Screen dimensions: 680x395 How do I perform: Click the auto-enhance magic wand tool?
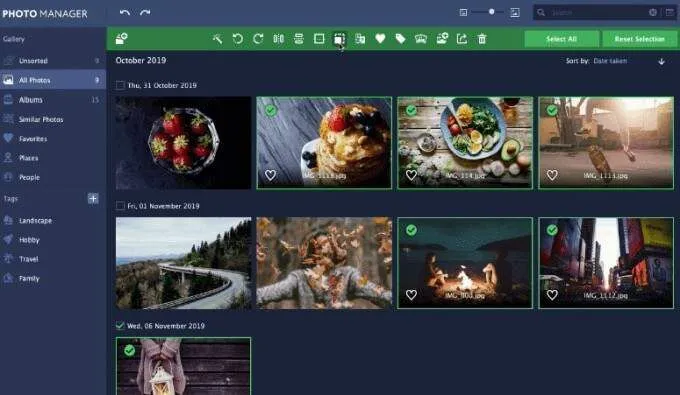(218, 39)
